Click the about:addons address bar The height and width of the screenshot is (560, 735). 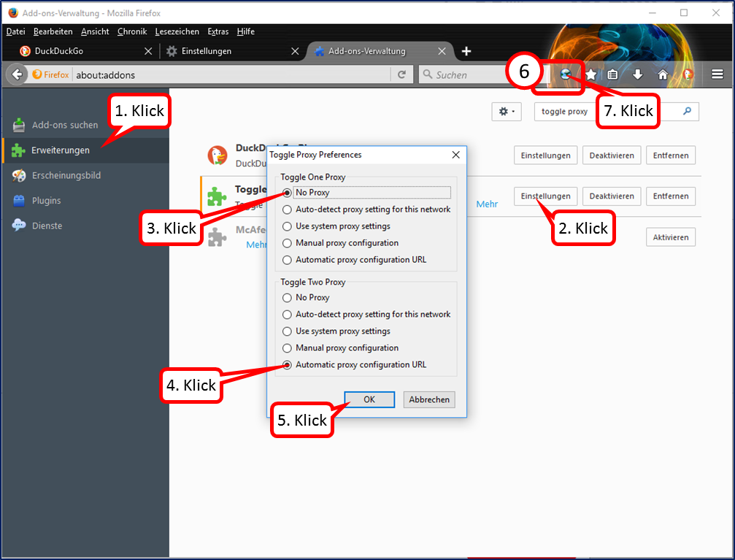232,74
